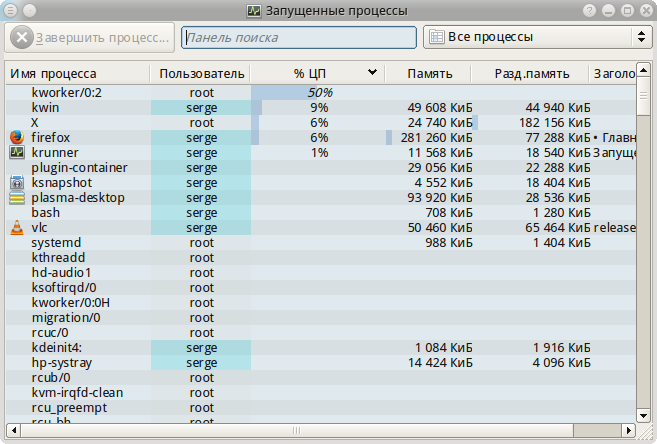Open the 'Все процессы' filter dropdown
This screenshot has width=657, height=444.
tap(538, 37)
